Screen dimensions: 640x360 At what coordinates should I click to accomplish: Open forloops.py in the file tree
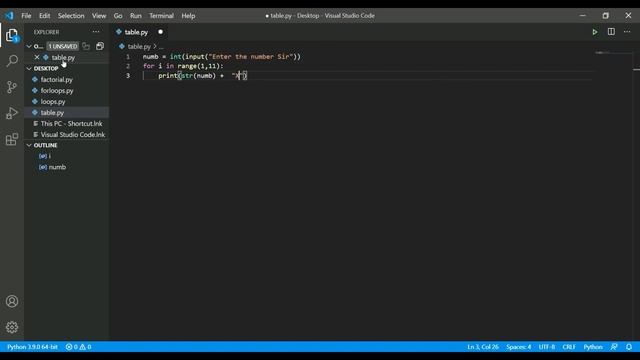click(x=57, y=91)
